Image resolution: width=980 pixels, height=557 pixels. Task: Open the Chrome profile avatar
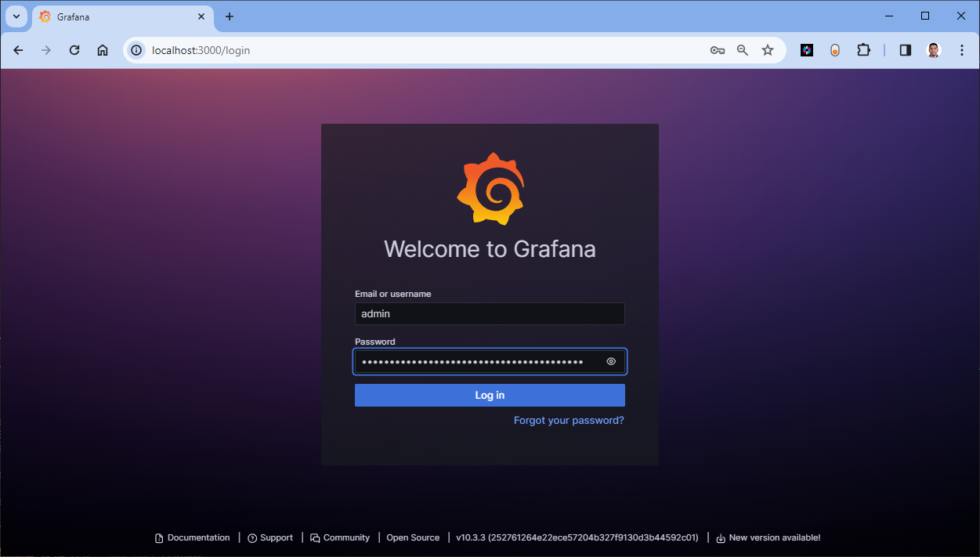pos(934,50)
